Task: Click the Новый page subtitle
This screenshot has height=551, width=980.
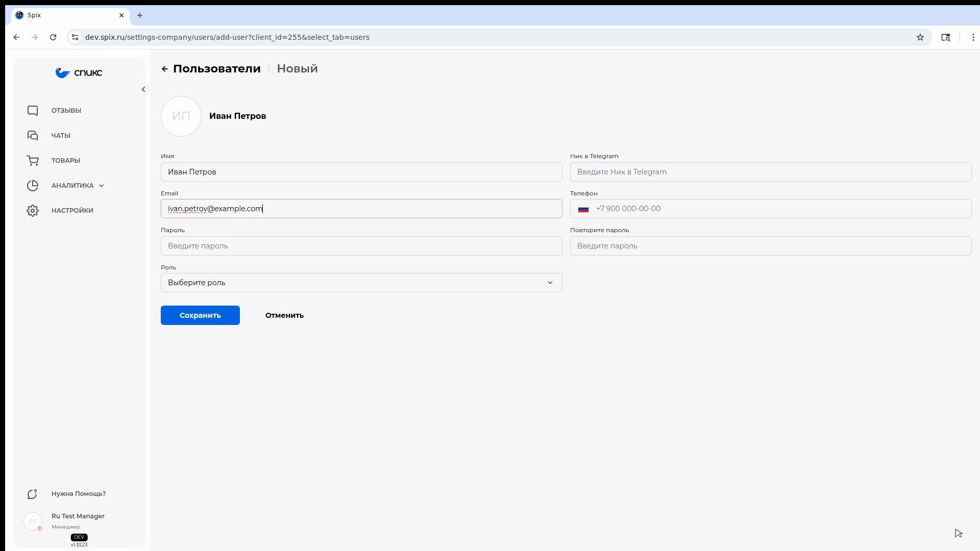Action: [297, 69]
